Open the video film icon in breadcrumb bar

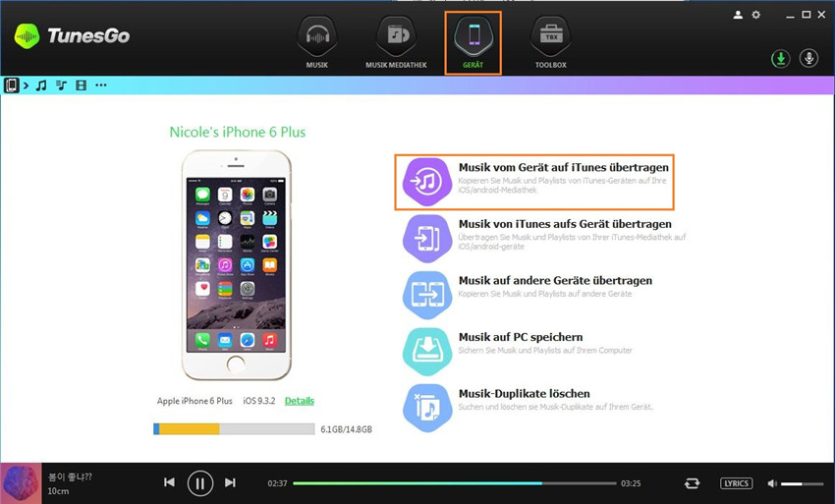tap(81, 85)
